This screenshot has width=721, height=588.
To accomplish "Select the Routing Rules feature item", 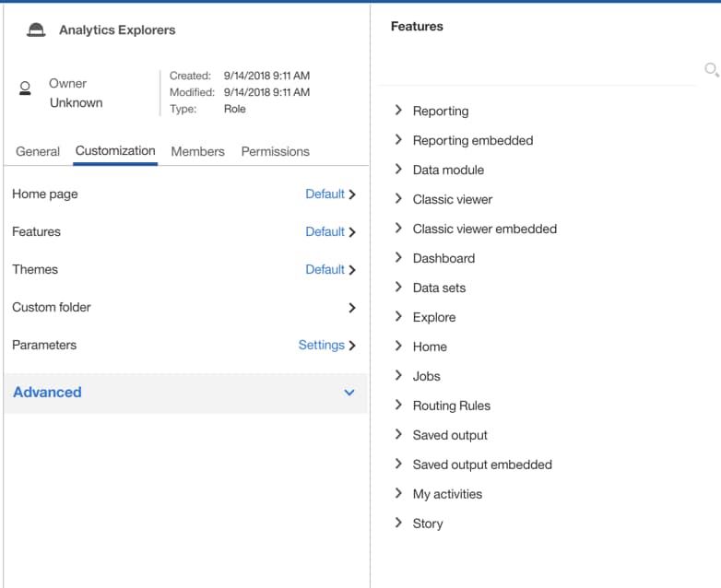I will pyautogui.click(x=451, y=406).
